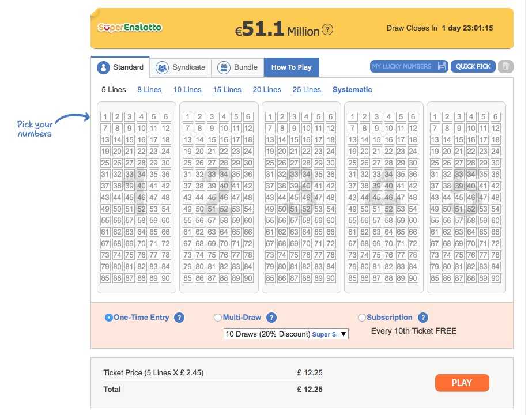The width and height of the screenshot is (532, 415).
Task: Open the Systematic link
Action: tap(352, 89)
